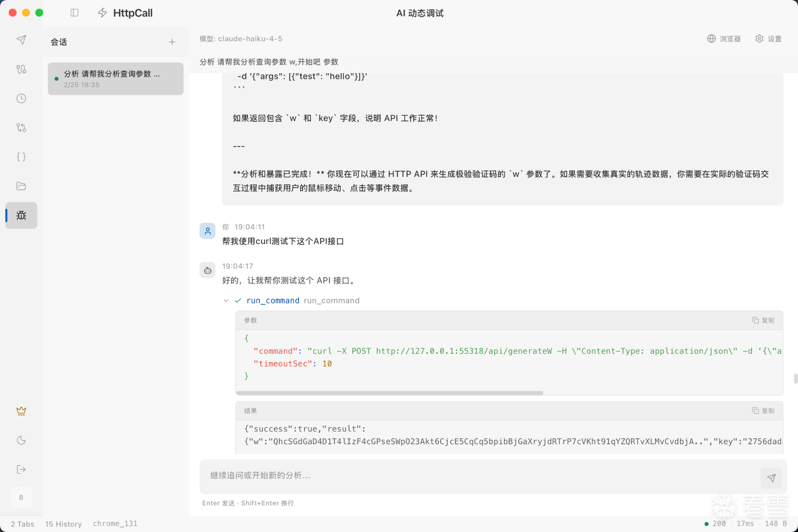Toggle the sidebar visibility button near HttpCall

(74, 13)
